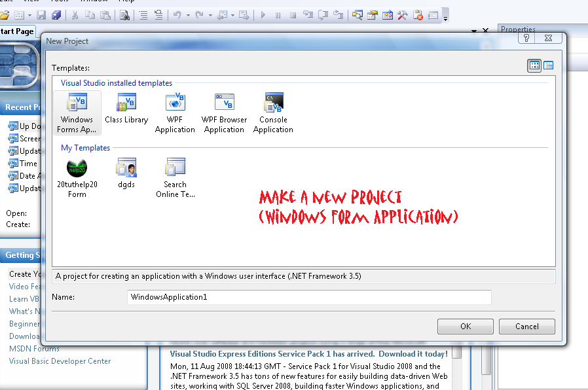Click the 'Learn VB' link
The image size is (588, 390).
[24, 299]
